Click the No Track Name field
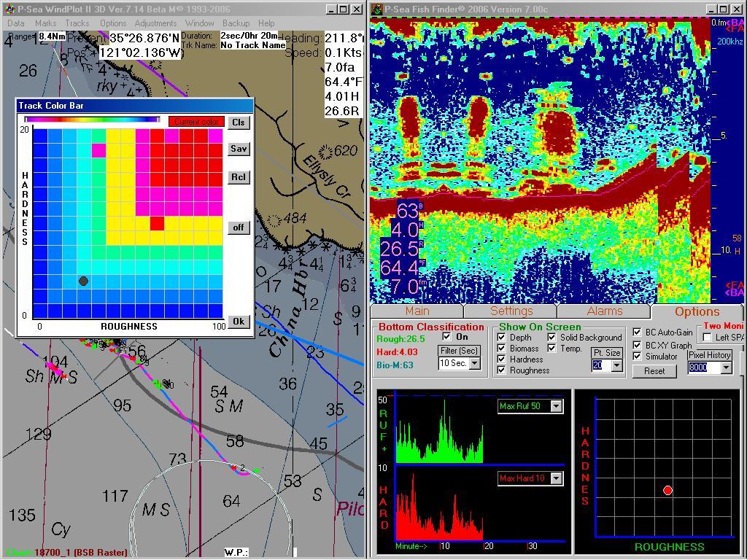 (252, 45)
